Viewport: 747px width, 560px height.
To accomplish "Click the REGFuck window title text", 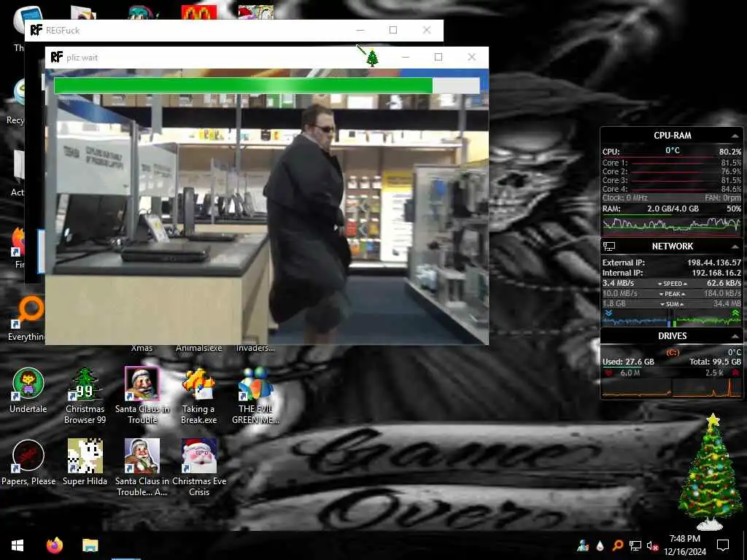I will [x=63, y=31].
